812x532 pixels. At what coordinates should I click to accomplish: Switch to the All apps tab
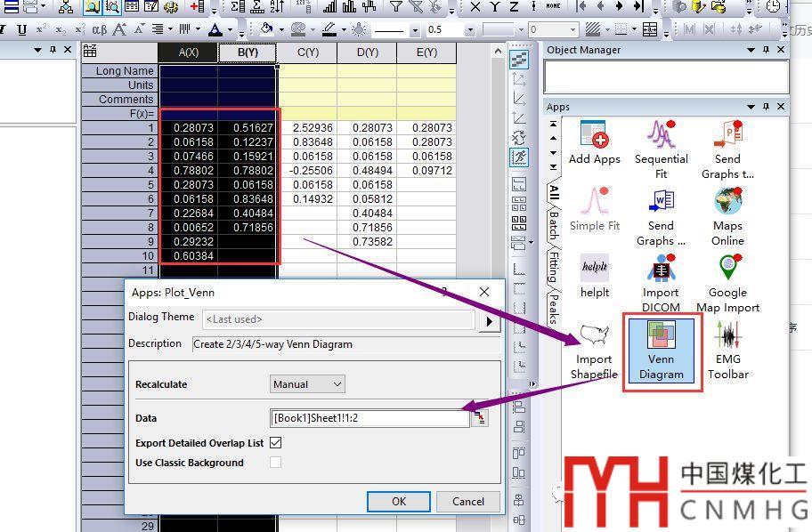point(554,191)
